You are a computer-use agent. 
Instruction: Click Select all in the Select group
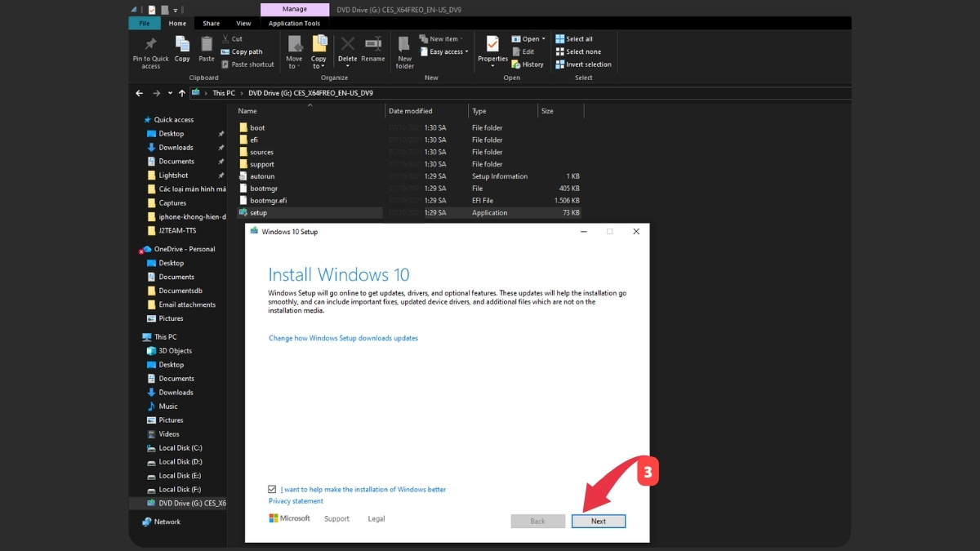coord(572,38)
